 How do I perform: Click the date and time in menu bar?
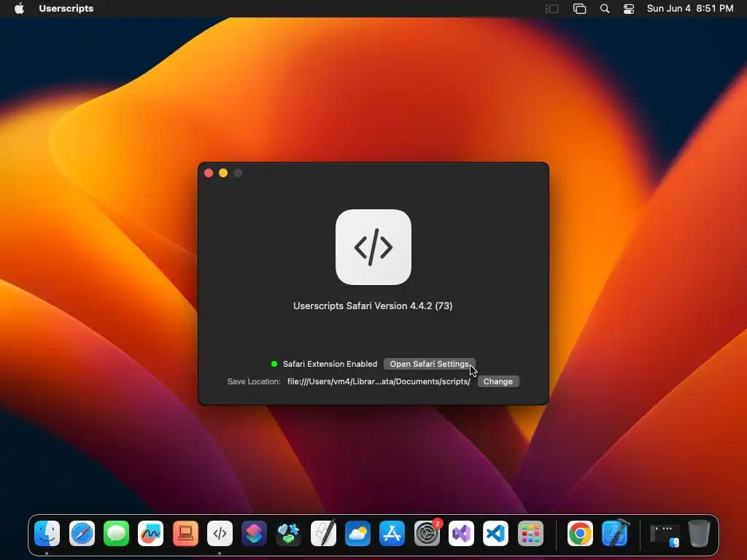(x=690, y=8)
